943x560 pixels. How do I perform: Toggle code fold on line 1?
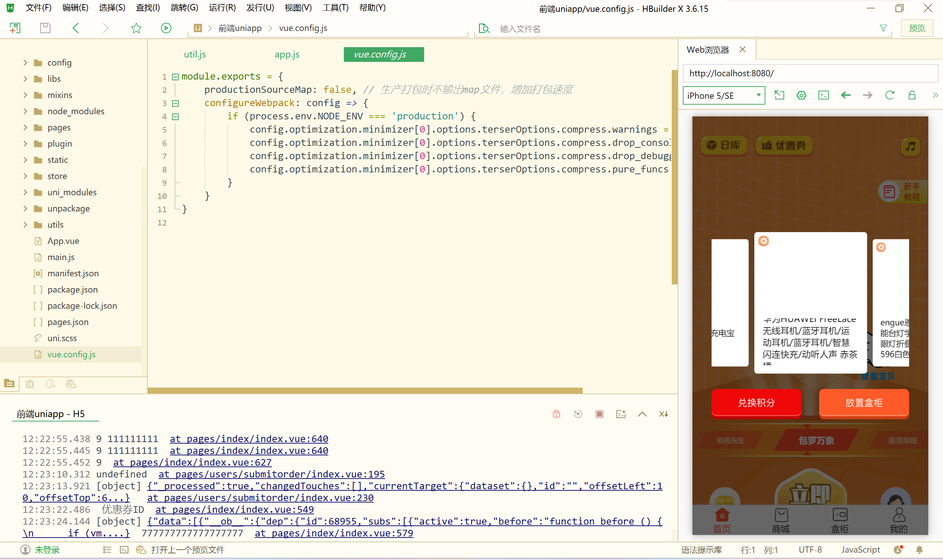175,77
